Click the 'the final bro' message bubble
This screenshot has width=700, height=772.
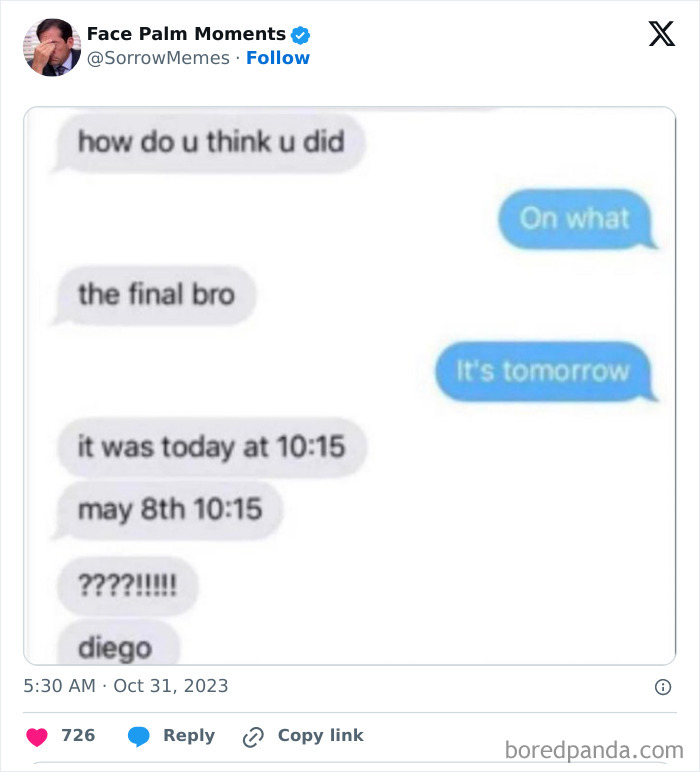pos(156,294)
